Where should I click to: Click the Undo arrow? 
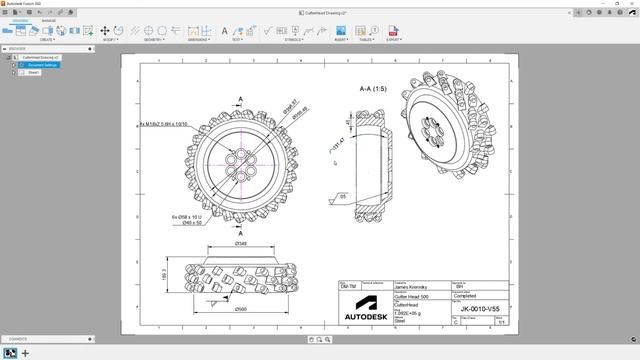[x=40, y=13]
